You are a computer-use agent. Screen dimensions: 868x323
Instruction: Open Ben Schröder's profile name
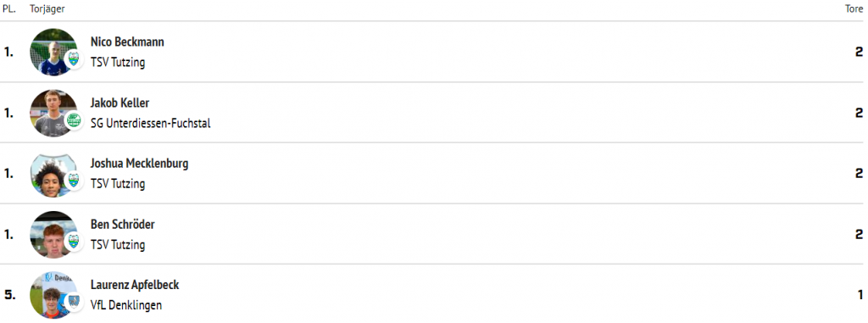123,225
